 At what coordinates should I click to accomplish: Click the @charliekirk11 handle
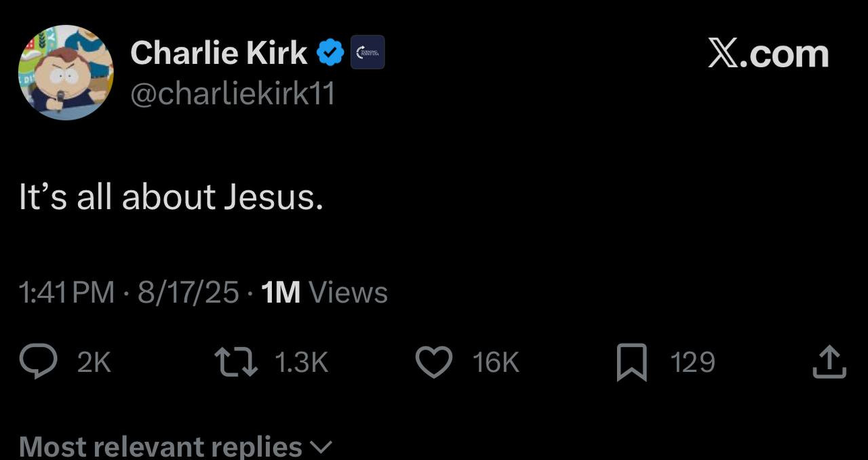coord(232,94)
